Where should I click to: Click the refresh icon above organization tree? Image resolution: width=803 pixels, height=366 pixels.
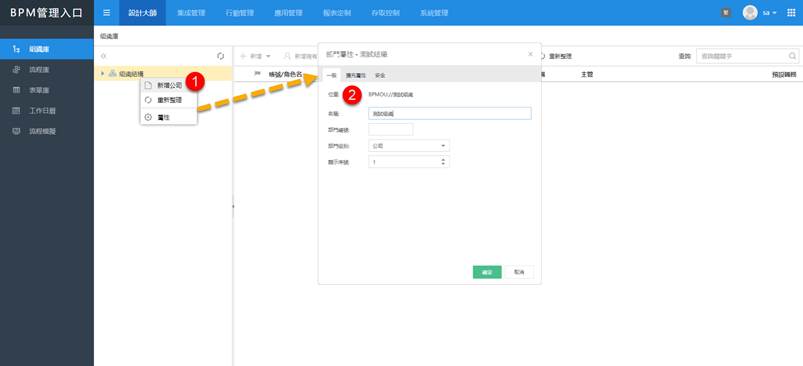(x=221, y=56)
